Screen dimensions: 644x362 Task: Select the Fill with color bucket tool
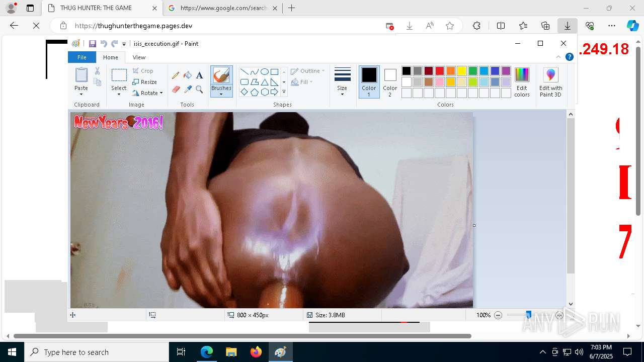[x=188, y=75]
